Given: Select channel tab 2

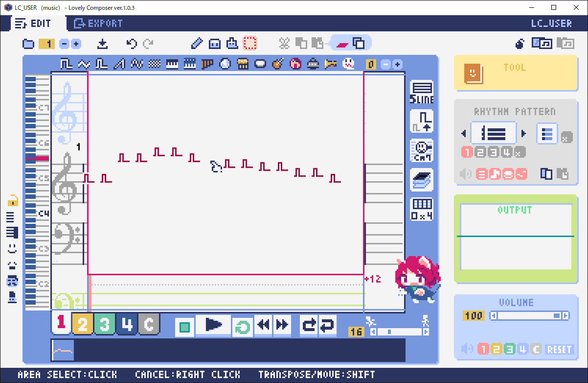Looking at the screenshot, I should pos(82,324).
